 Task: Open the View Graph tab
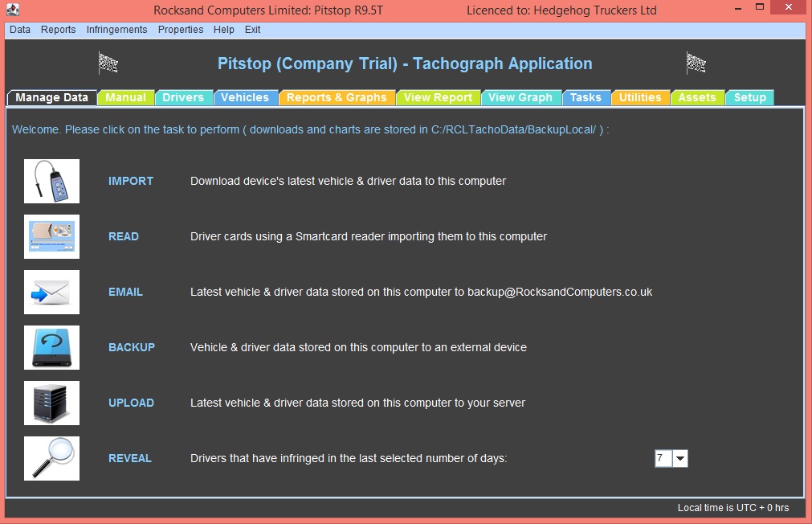pyautogui.click(x=520, y=97)
